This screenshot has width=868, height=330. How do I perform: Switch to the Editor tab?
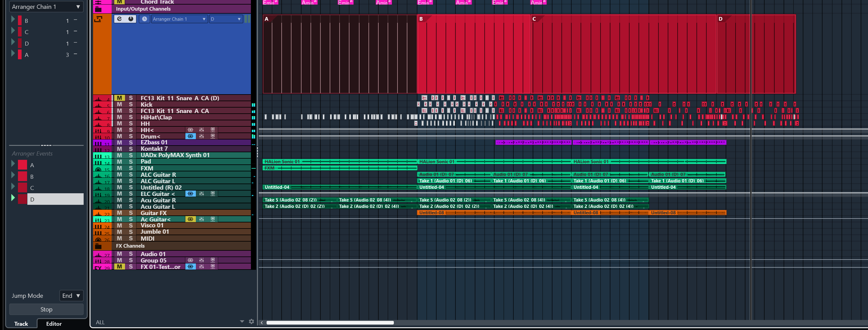pyautogui.click(x=54, y=324)
